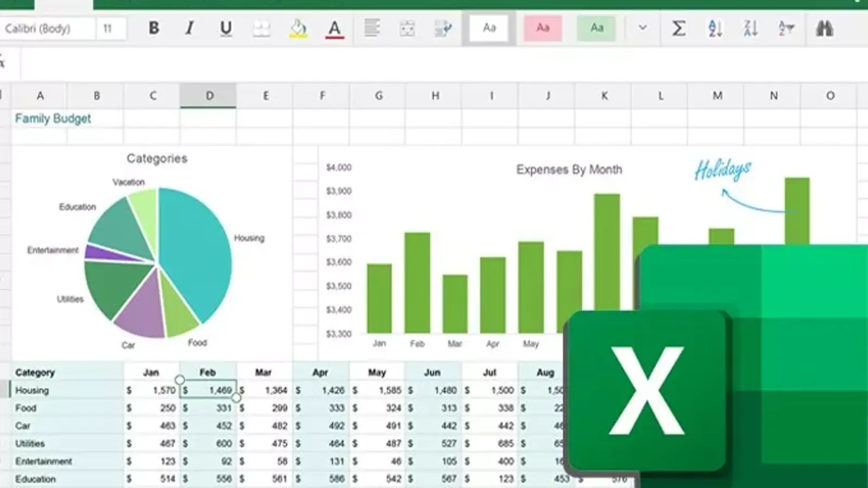Image resolution: width=868 pixels, height=488 pixels.
Task: Select the Entertainment Jul cell showing 400
Action: coord(491,461)
